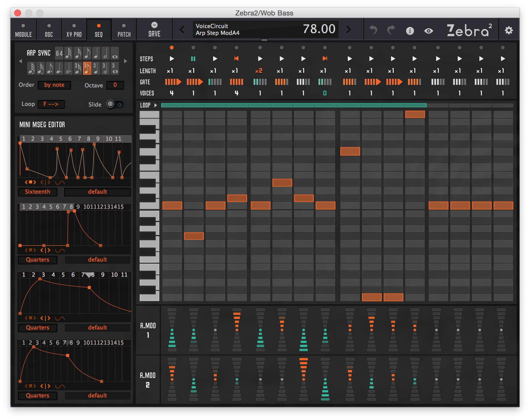Image resolution: width=530 pixels, height=420 pixels.
Task: Click the 78.00 parameter value display
Action: 319,29
